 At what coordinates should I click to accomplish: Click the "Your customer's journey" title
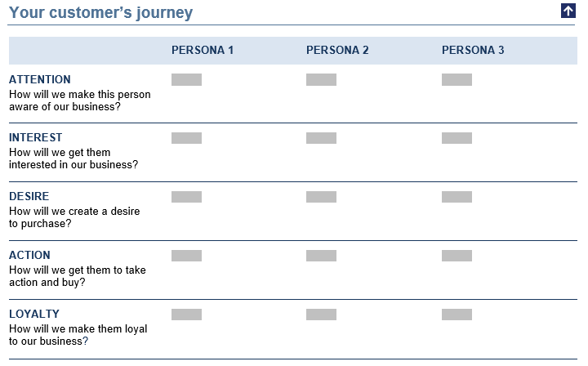pos(101,12)
